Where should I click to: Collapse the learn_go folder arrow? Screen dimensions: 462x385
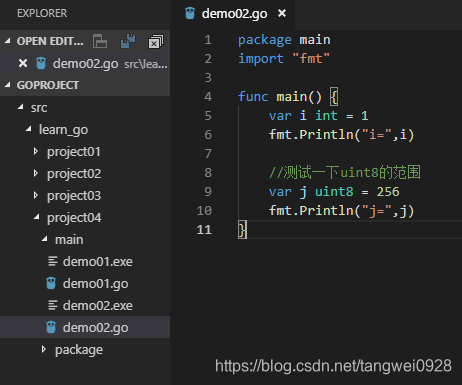29,129
